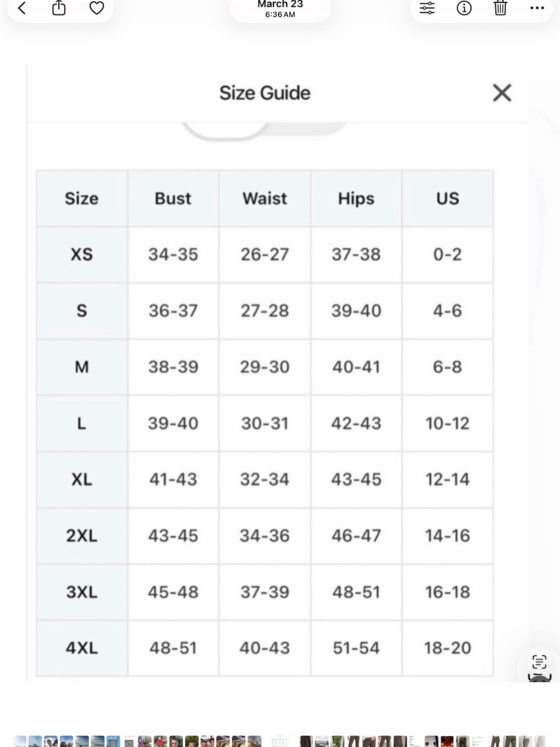The height and width of the screenshot is (747, 560).
Task: Go back using the top-left chevron
Action: tap(22, 8)
